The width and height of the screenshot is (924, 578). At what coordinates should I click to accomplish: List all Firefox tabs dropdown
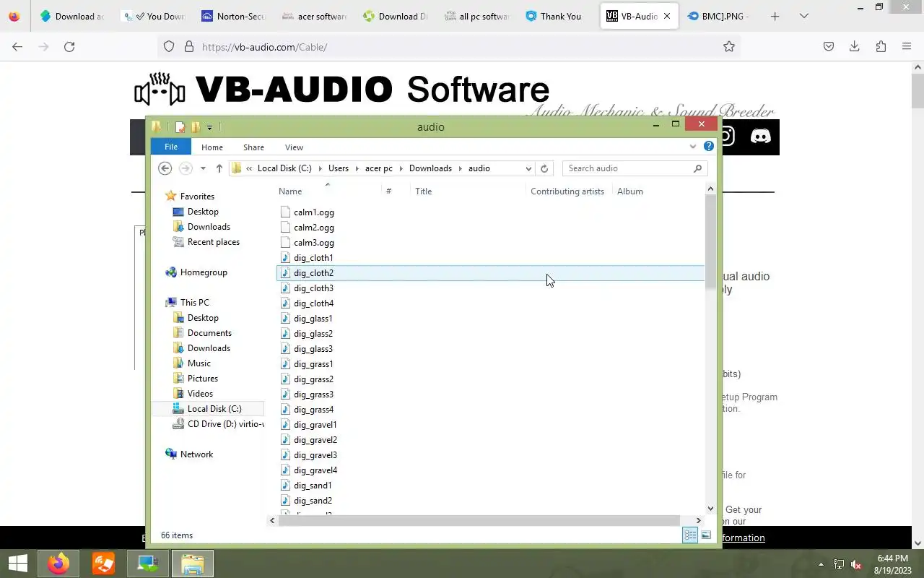[804, 16]
